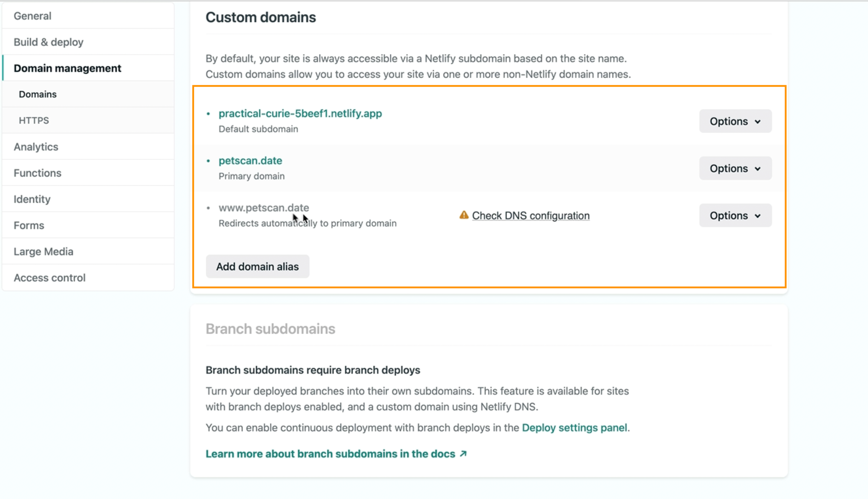
Task: Open Options for petscan.date primary domain
Action: pos(734,168)
